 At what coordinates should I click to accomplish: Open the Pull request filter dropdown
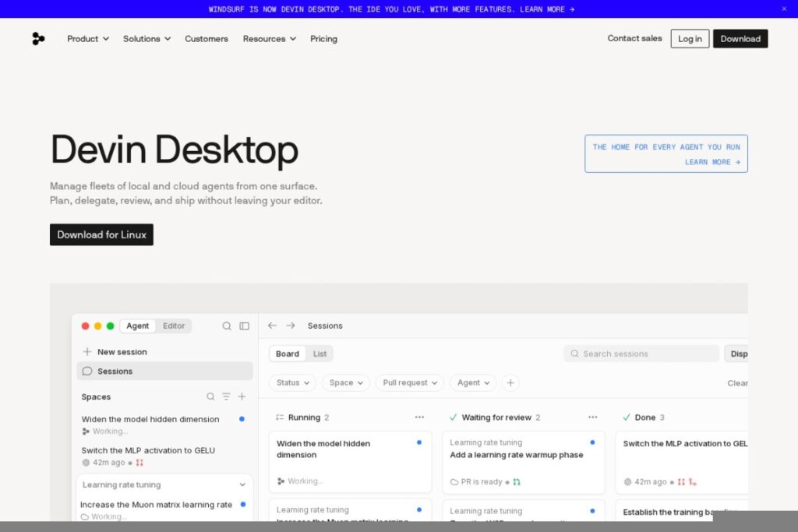pyautogui.click(x=410, y=382)
